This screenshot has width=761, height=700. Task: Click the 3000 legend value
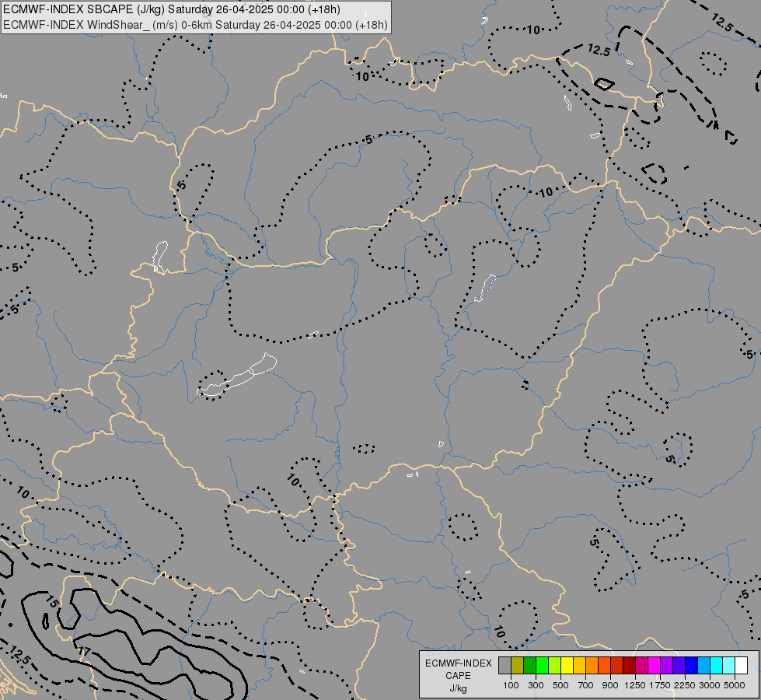pyautogui.click(x=710, y=685)
